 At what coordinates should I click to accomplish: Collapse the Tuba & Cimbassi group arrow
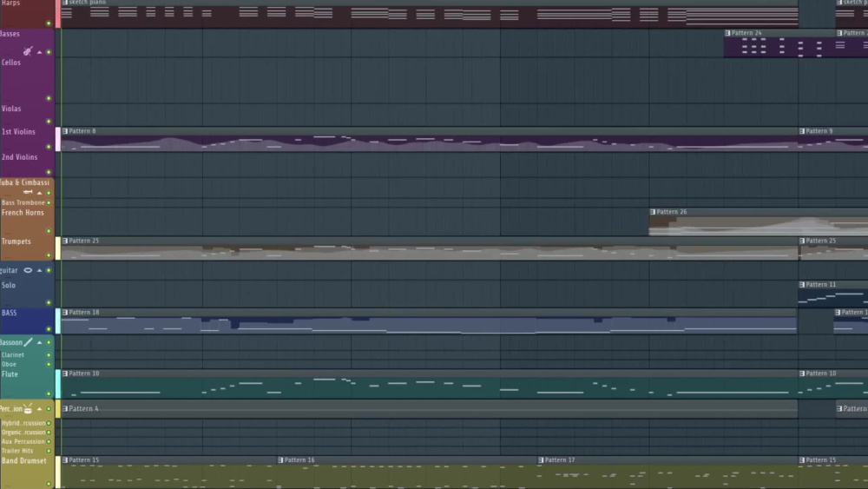click(39, 193)
